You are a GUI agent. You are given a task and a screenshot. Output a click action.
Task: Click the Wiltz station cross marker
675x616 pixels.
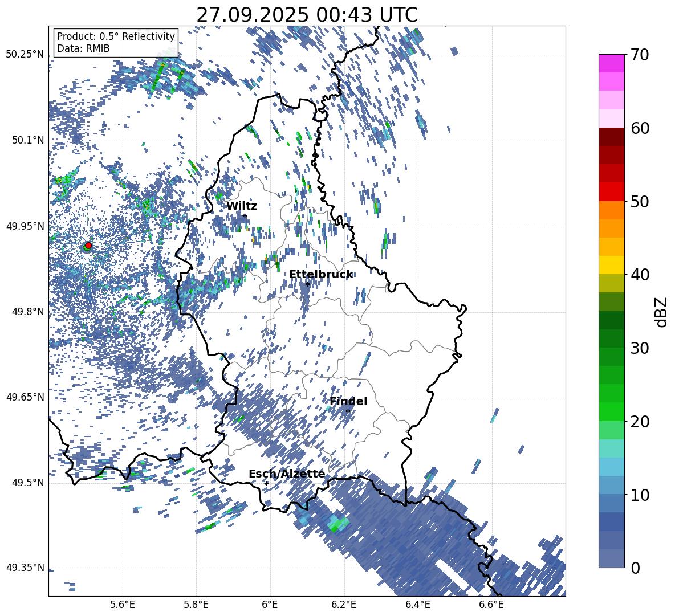[245, 215]
